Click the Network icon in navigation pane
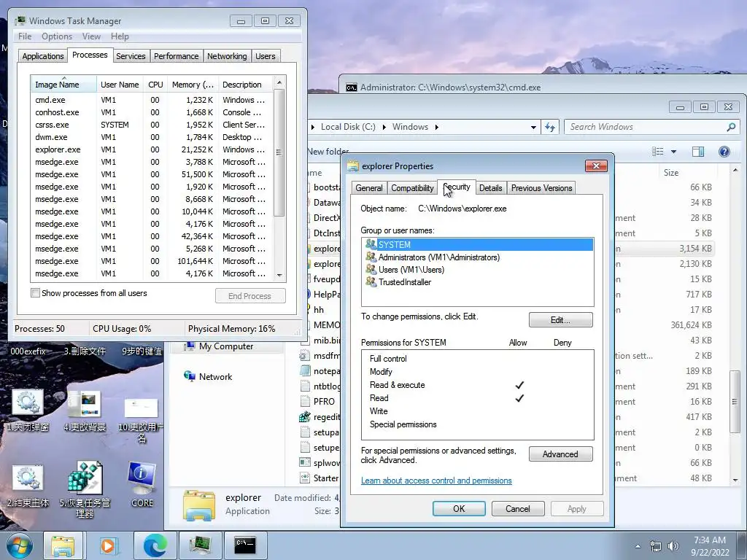This screenshot has width=747, height=560. click(x=190, y=377)
